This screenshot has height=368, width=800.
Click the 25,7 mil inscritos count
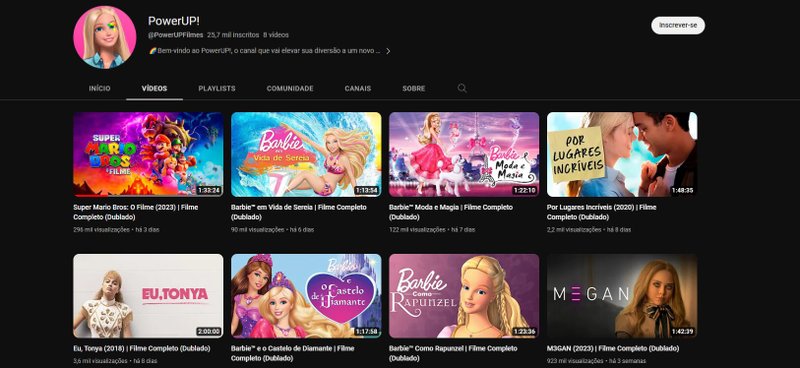233,35
